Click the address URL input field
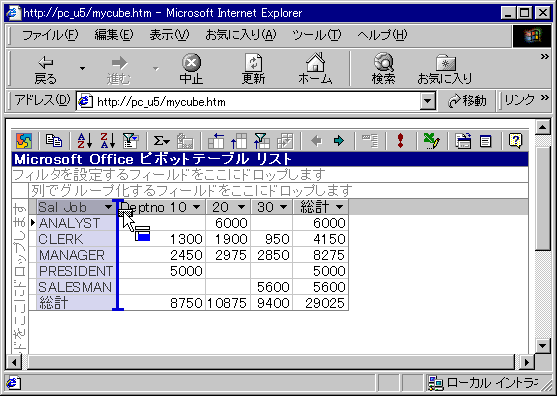Screen dimensions: 557x396 (x=249, y=102)
